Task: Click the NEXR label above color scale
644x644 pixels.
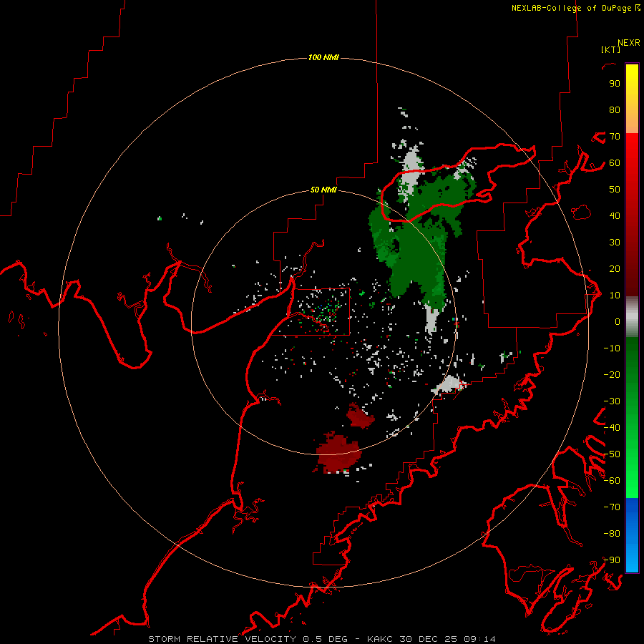Action: coord(629,43)
